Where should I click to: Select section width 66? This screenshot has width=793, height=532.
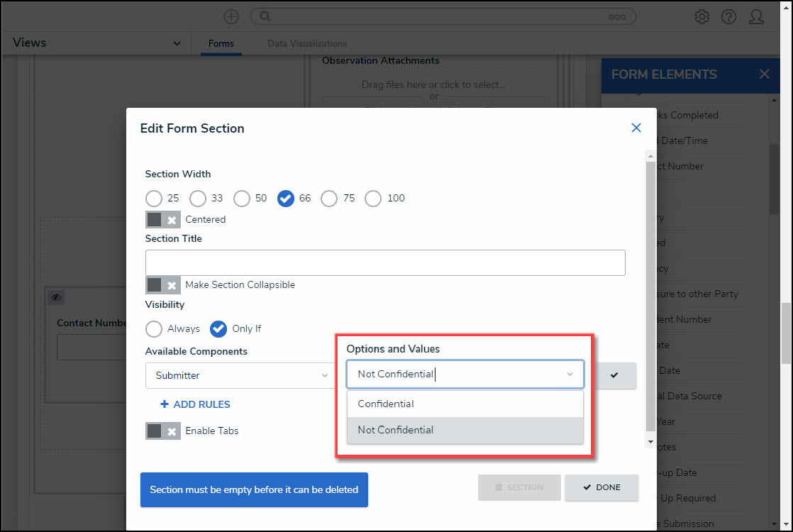[x=286, y=198]
